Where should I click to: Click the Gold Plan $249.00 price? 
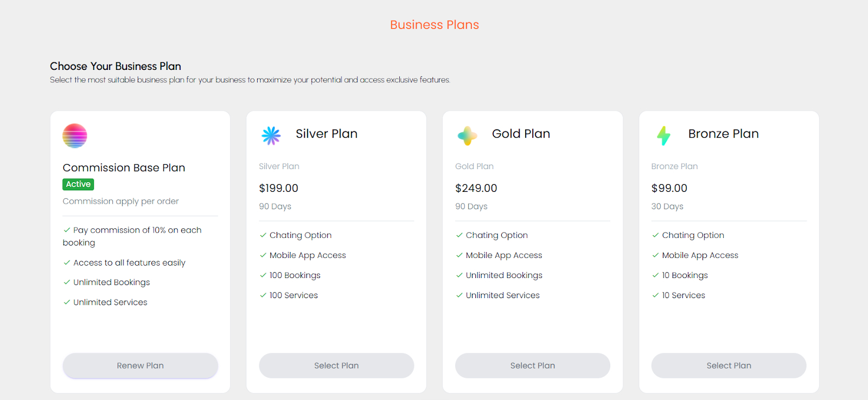476,188
